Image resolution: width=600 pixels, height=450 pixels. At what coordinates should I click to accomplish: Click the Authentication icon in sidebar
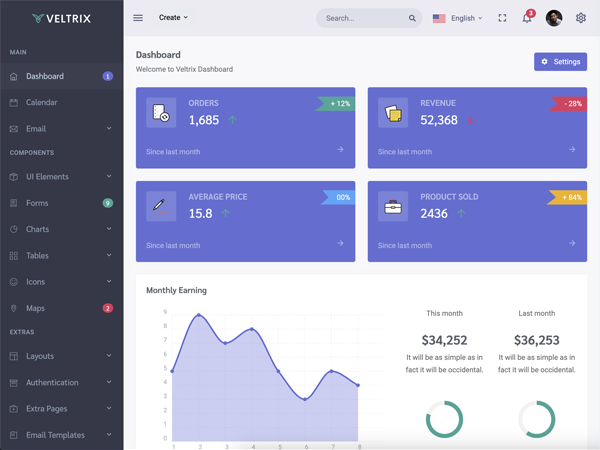tap(14, 383)
